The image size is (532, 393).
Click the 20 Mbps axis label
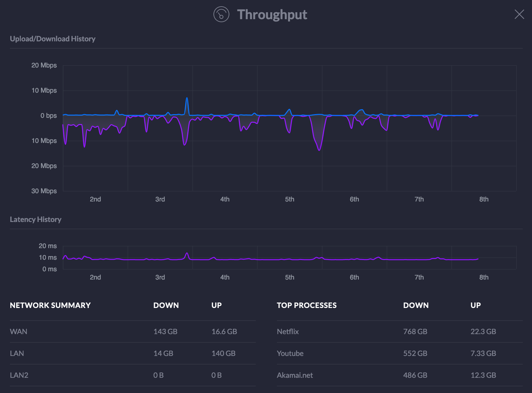[43, 65]
